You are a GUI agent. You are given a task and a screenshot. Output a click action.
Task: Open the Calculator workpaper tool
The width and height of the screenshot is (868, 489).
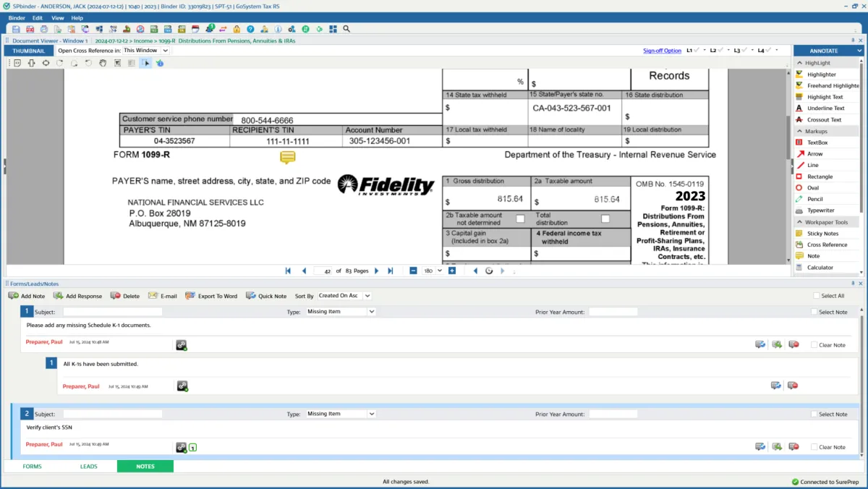[820, 268]
